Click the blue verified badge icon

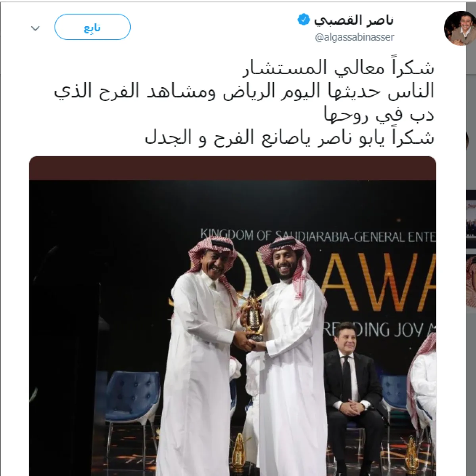(x=303, y=19)
